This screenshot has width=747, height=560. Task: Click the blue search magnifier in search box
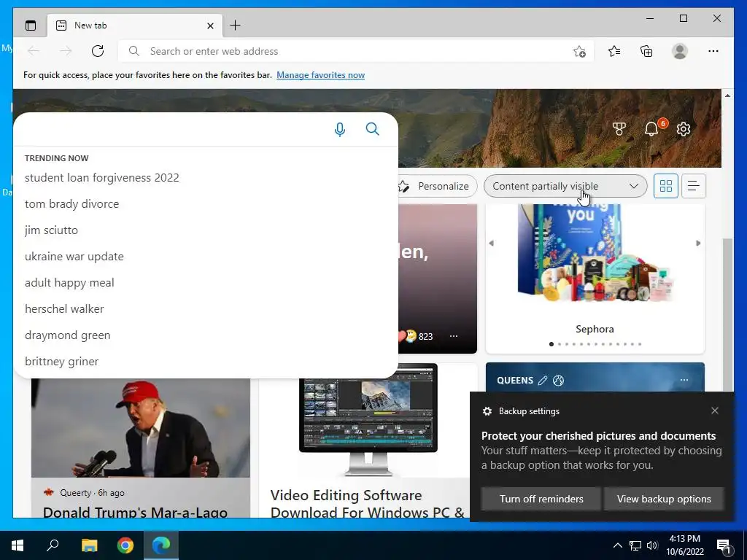373,129
